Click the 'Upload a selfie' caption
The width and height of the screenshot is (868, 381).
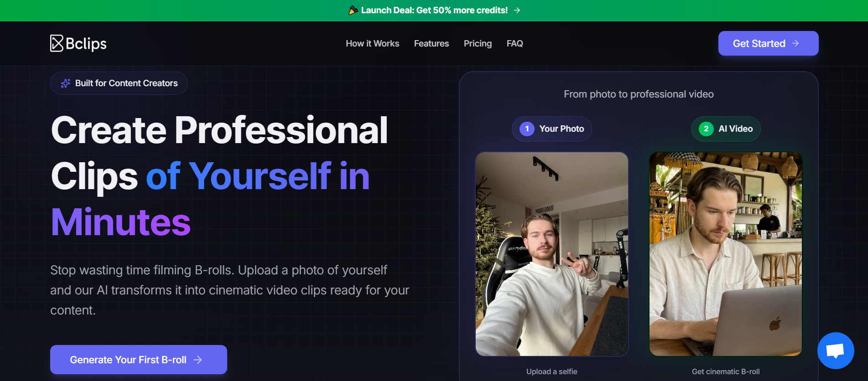[x=552, y=371]
